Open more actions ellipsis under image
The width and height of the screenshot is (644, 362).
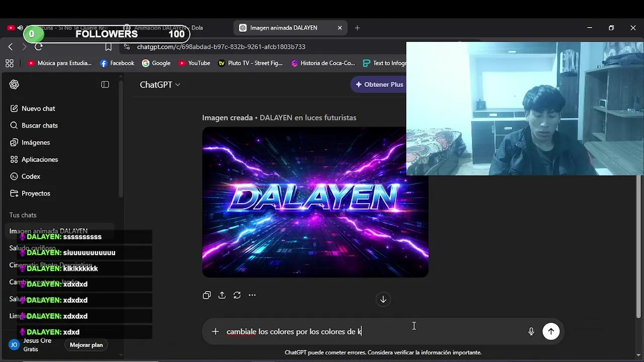(252, 295)
